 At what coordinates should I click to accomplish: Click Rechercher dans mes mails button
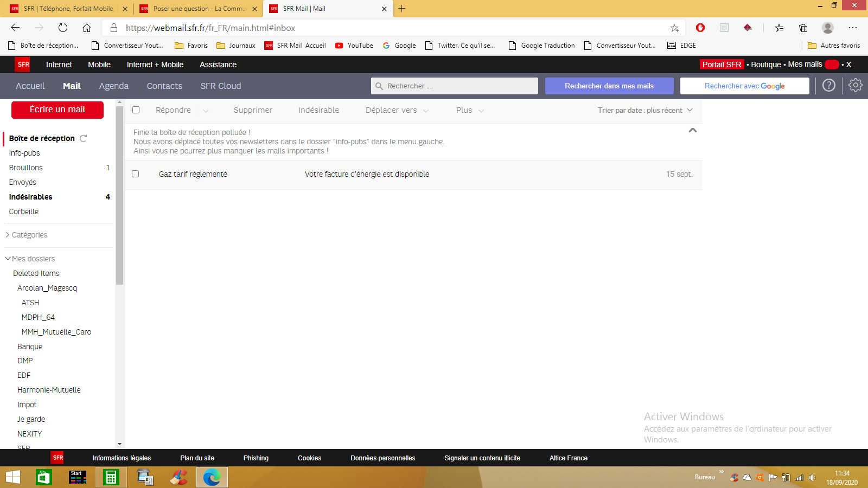point(609,86)
